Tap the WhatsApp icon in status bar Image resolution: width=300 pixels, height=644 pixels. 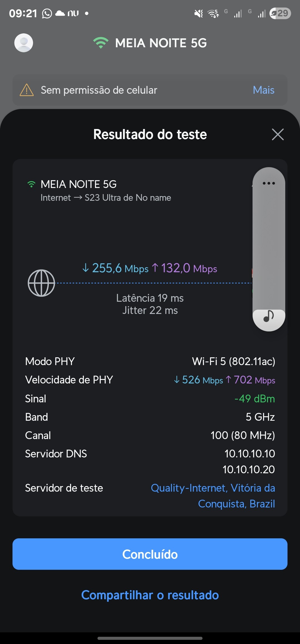[x=47, y=13]
